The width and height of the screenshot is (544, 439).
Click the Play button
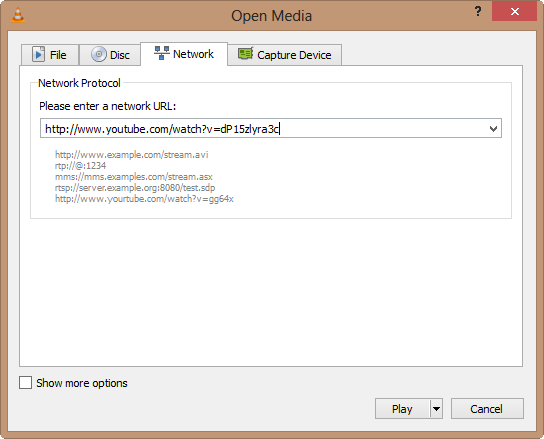(402, 409)
